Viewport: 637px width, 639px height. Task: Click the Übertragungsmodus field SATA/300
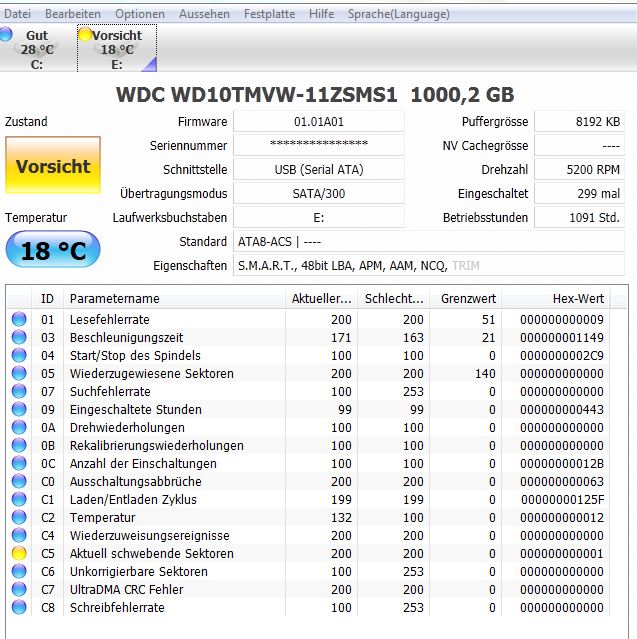click(x=319, y=194)
